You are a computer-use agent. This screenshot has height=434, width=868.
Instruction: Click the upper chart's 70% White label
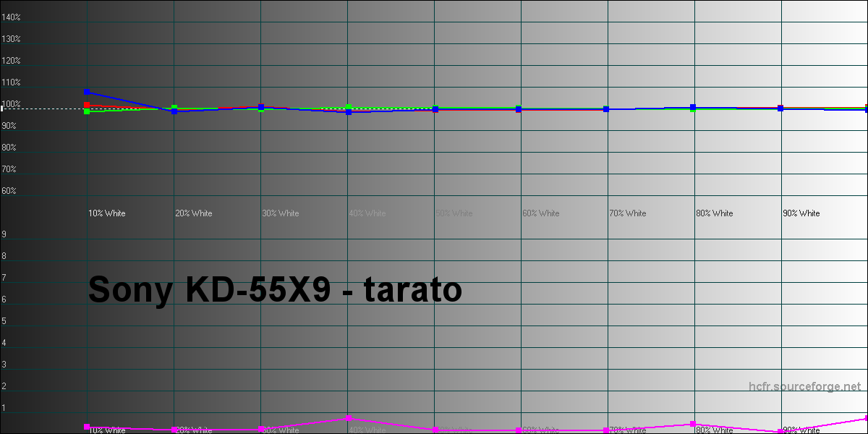pyautogui.click(x=628, y=213)
